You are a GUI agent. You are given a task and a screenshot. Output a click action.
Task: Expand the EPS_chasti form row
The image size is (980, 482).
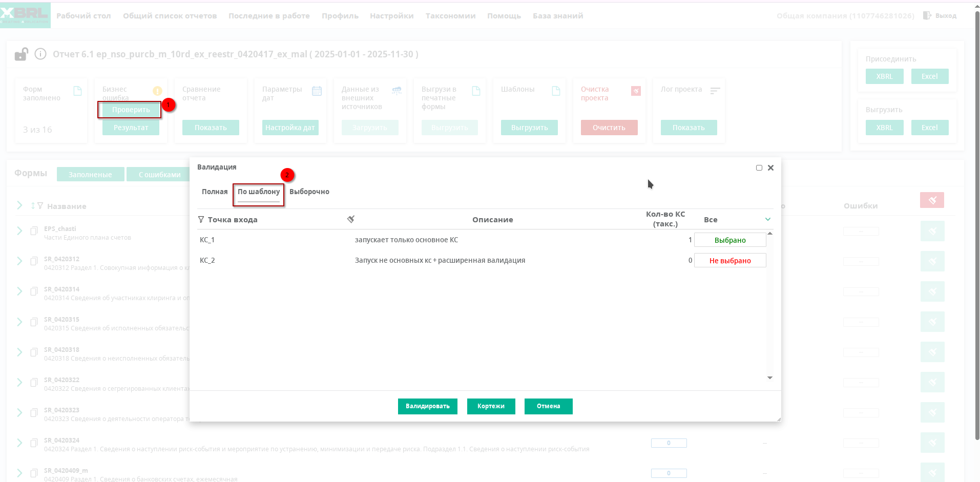tap(19, 231)
